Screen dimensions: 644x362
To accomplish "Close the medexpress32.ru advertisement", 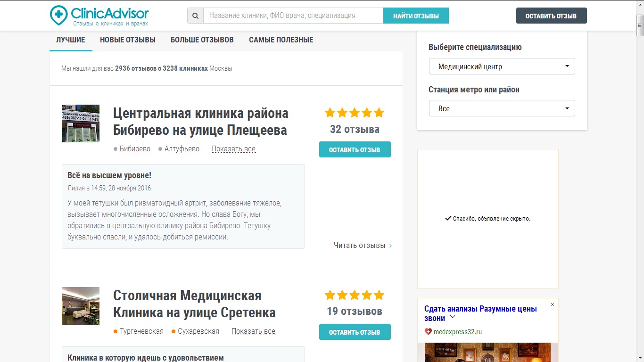I will (553, 304).
